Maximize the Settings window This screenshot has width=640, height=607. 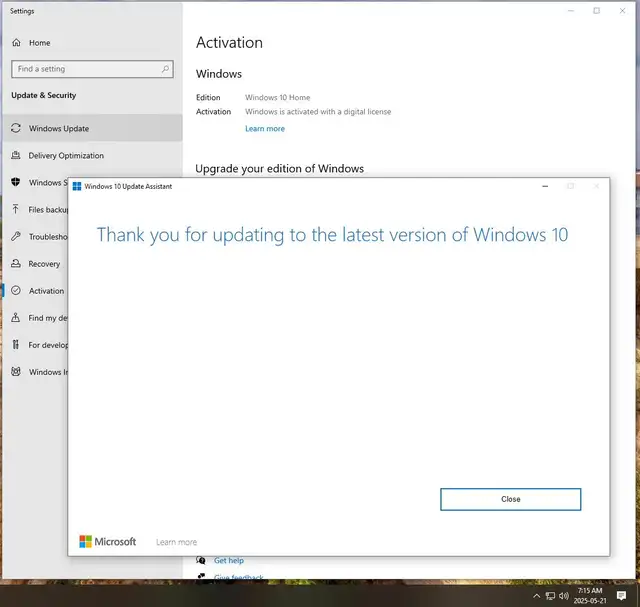tap(596, 11)
